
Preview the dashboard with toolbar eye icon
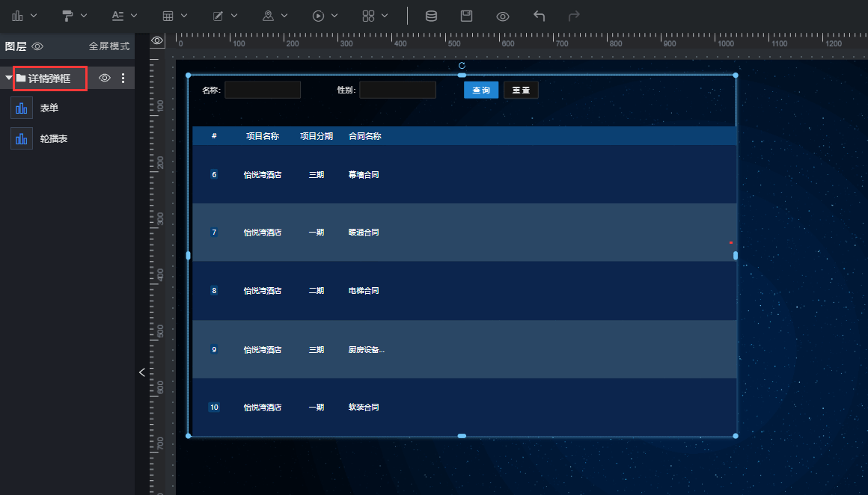(x=503, y=16)
